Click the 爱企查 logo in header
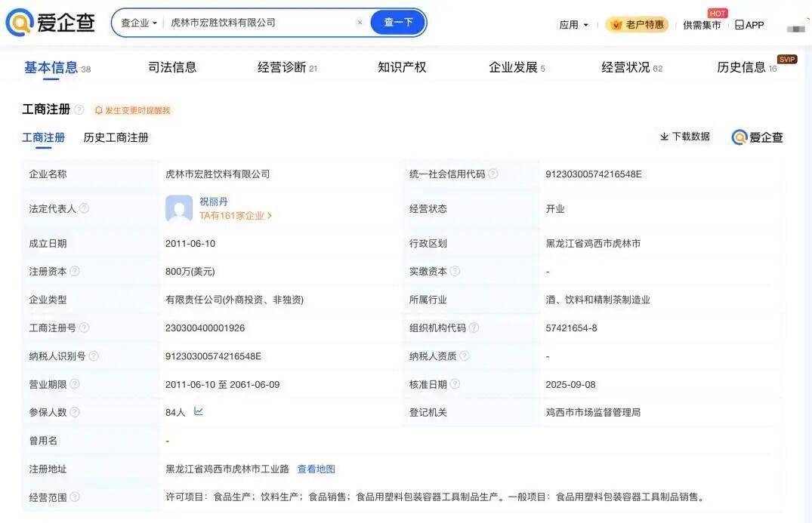This screenshot has width=812, height=523. (x=50, y=23)
